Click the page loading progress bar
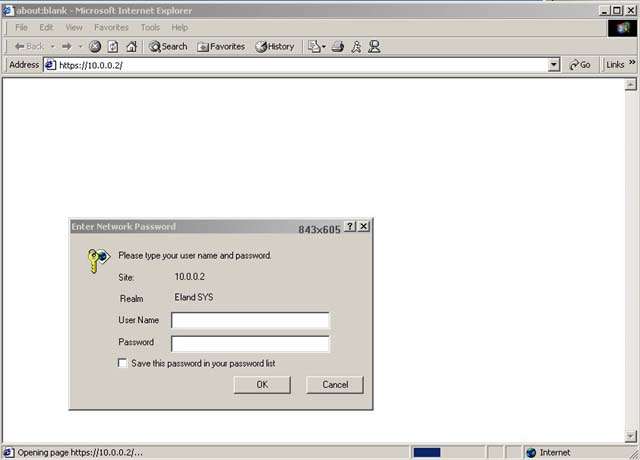The height and width of the screenshot is (460, 640). coord(447,452)
